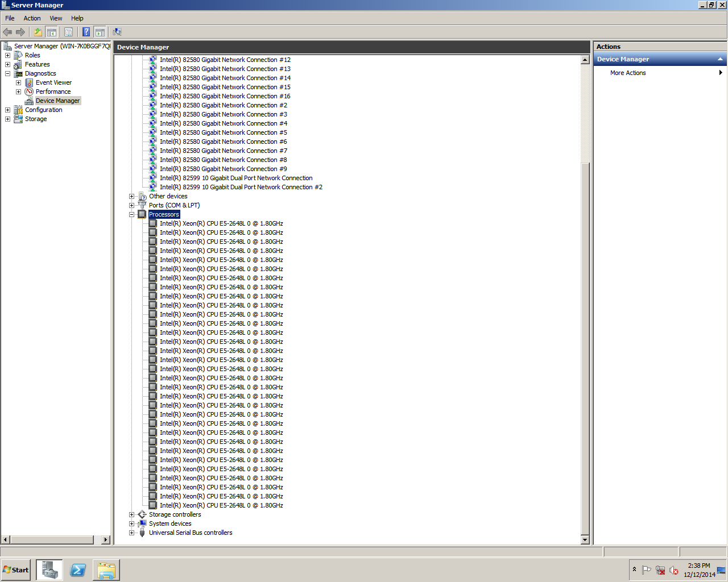Screen dimensions: 728x582
Task: Collapse the Device Manager actions section
Action: coord(720,59)
